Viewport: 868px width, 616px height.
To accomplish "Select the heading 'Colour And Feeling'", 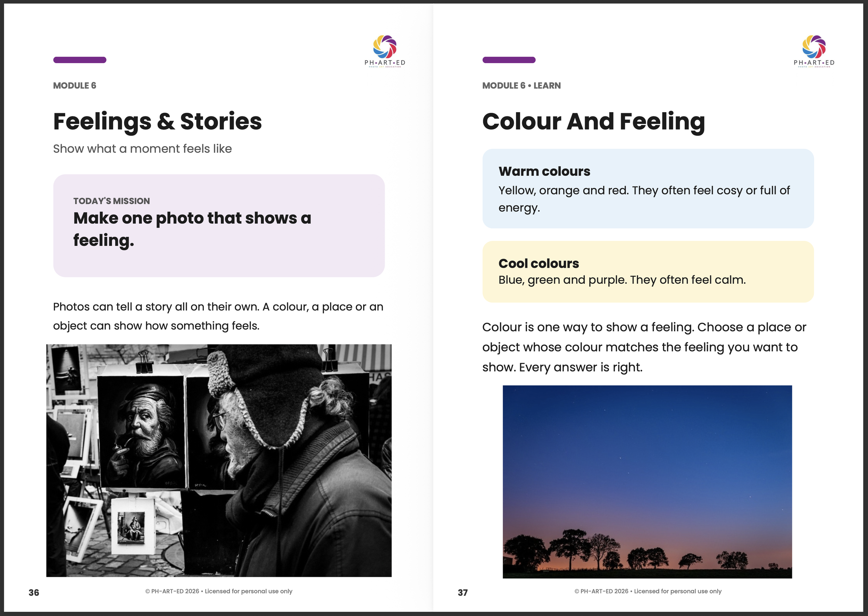I will tap(593, 122).
